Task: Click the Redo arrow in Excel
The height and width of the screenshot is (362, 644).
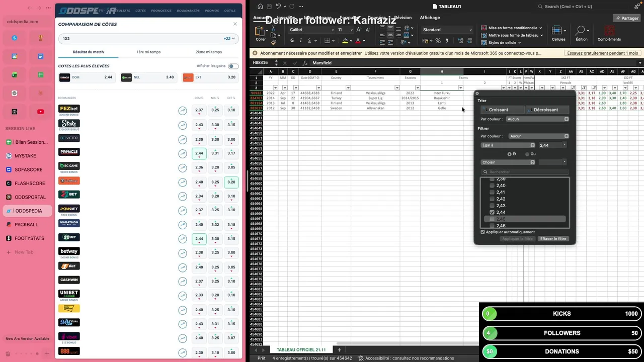Action: coord(291,7)
